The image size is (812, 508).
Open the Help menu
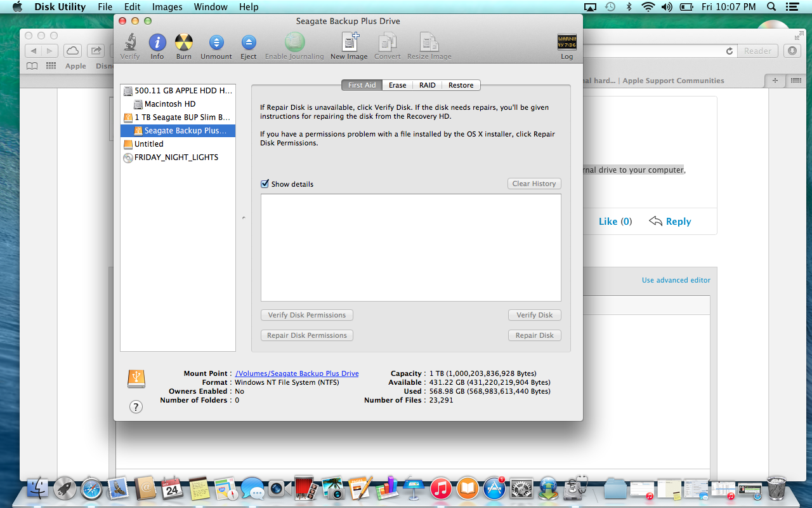coord(249,7)
